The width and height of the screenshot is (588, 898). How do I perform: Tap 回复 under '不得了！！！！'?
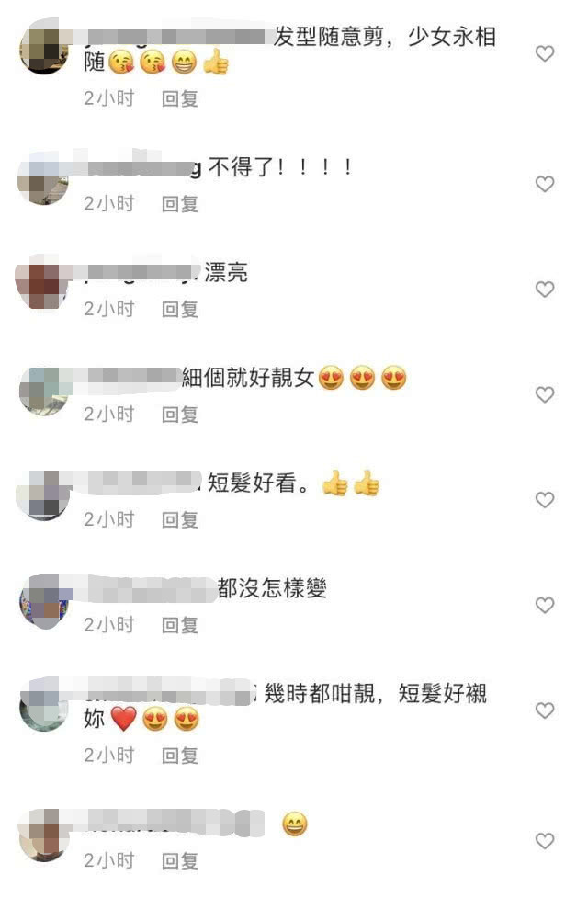180,204
